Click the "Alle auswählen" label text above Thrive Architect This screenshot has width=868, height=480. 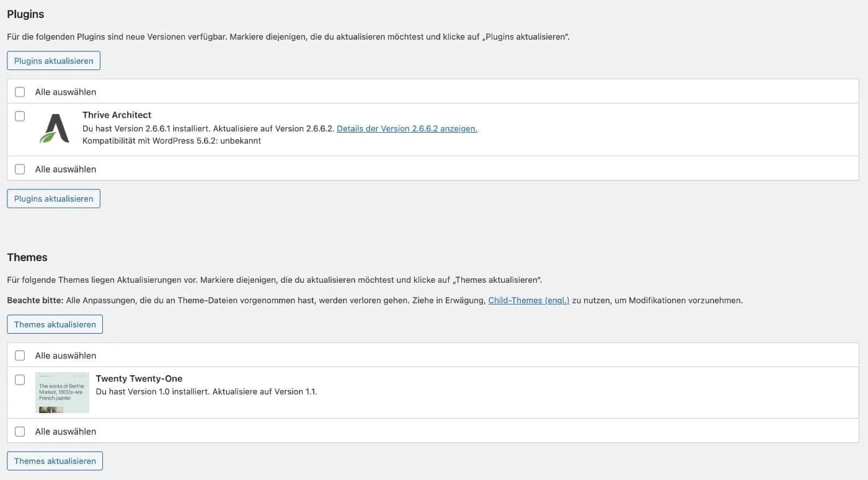pyautogui.click(x=65, y=91)
